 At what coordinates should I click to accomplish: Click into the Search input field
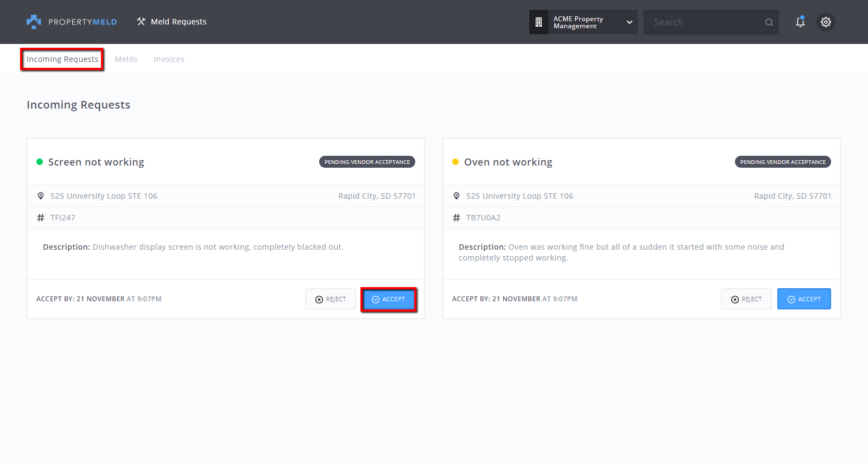[703, 22]
